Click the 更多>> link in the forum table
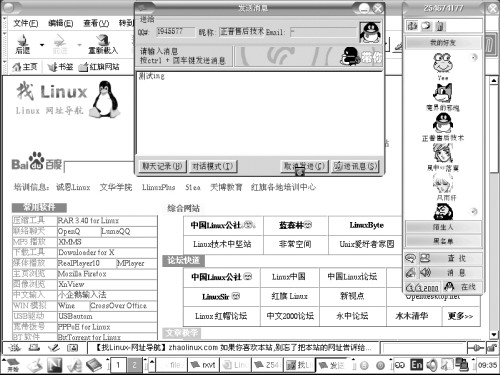This screenshot has height=375, width=500. pyautogui.click(x=460, y=316)
